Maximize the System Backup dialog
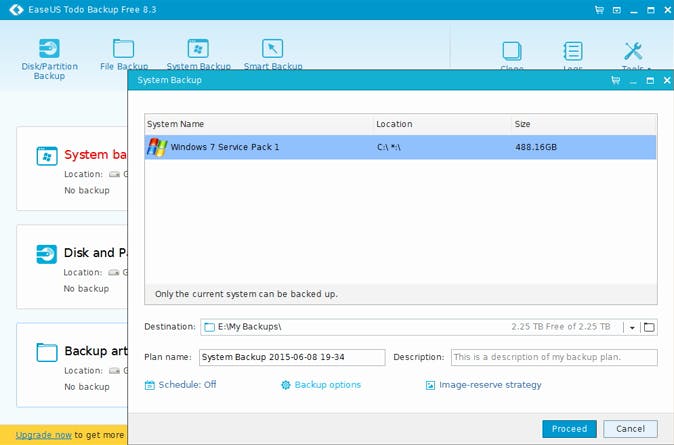This screenshot has width=674, height=445. (x=650, y=80)
